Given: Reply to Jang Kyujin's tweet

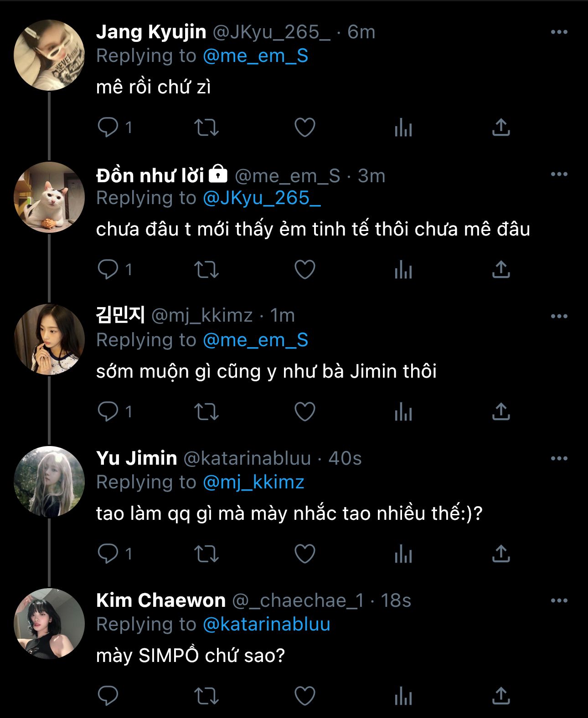Looking at the screenshot, I should point(108,128).
